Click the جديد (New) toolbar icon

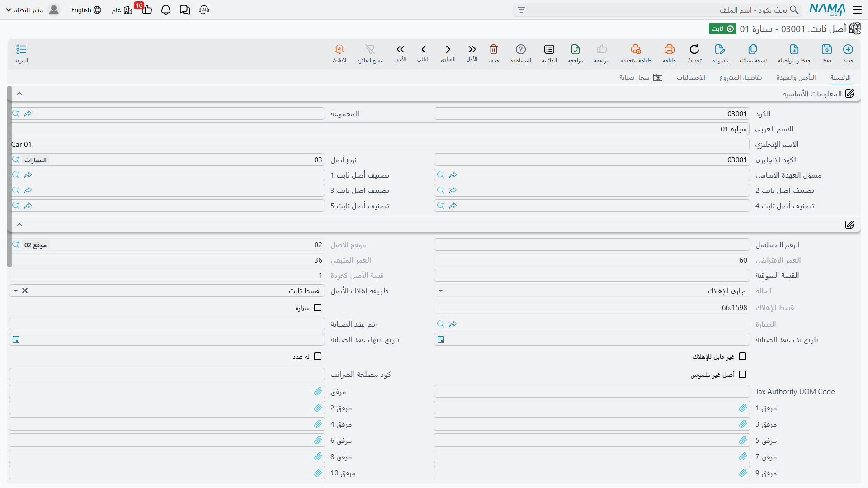[848, 49]
